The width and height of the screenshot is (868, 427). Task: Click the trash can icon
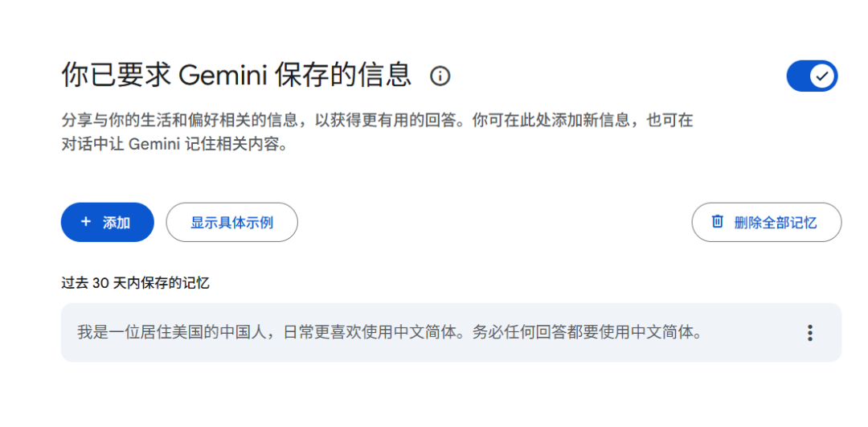tap(718, 221)
